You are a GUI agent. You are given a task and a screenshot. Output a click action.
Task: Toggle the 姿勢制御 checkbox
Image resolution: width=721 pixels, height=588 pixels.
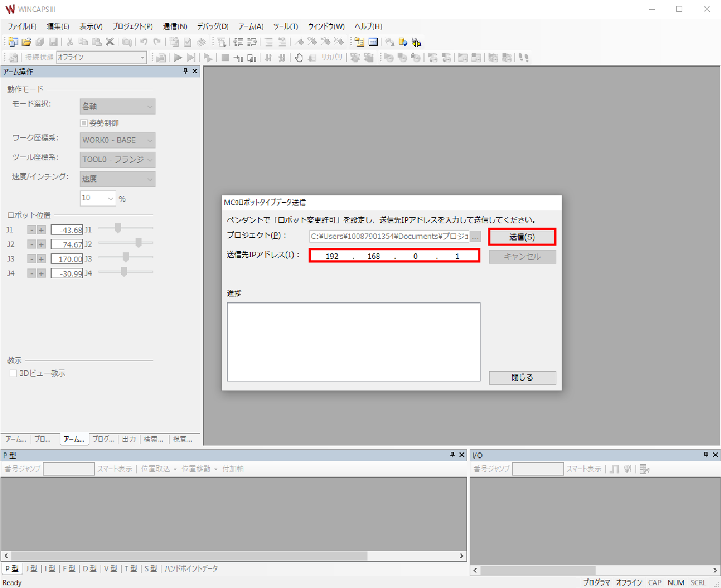[x=84, y=123]
